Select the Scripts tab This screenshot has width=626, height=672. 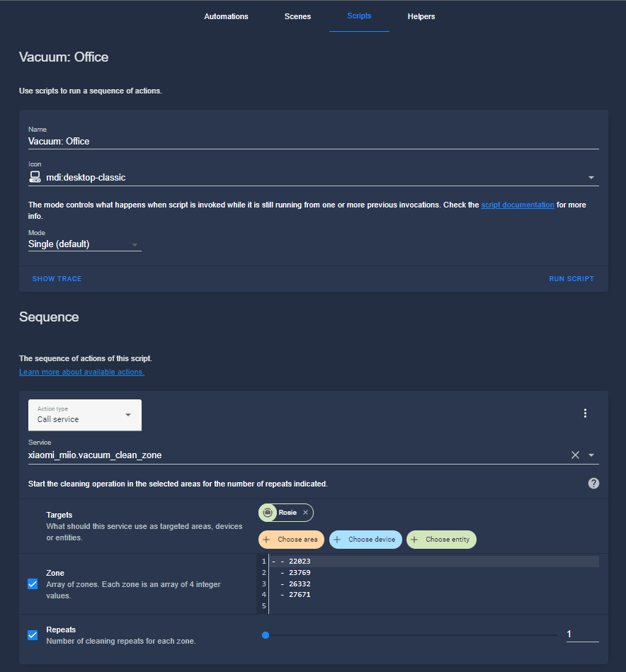(359, 16)
